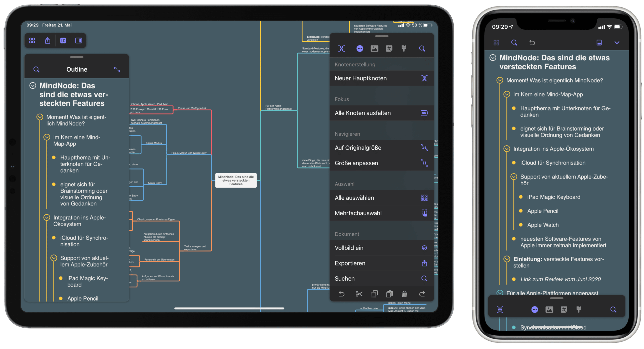Select 'Tasks anlegen und exportieren' node on canvas

(195, 248)
